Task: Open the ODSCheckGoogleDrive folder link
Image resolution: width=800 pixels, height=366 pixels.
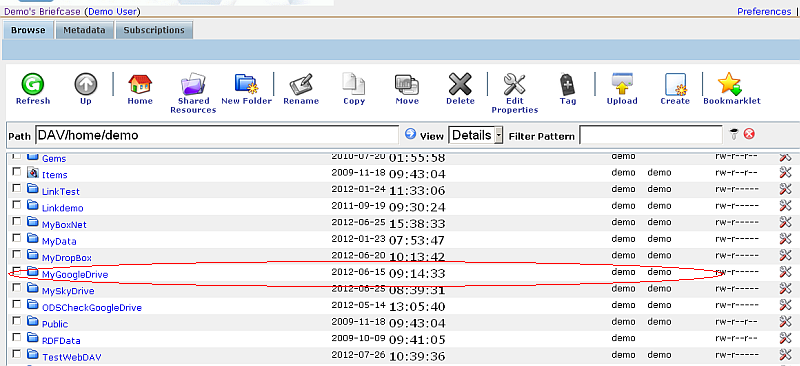Action: 92,308
